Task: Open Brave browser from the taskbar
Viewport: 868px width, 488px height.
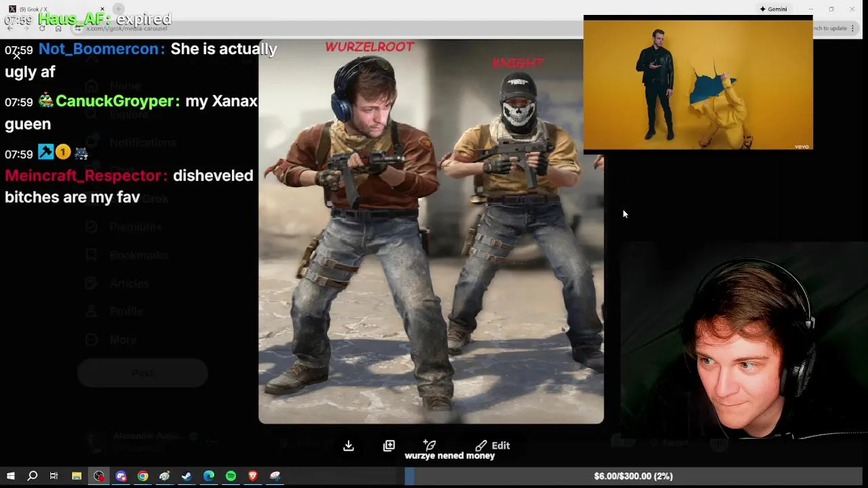Action: point(253,476)
